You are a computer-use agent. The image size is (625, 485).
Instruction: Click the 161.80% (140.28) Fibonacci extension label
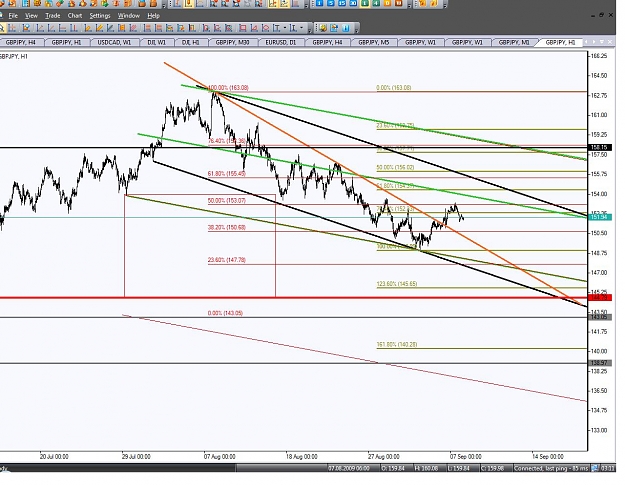point(397,344)
